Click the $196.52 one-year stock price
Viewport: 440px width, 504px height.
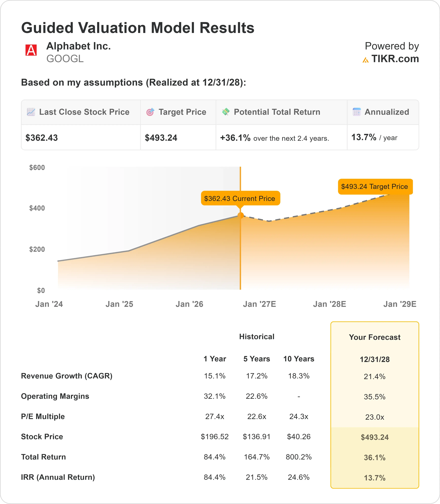[215, 437]
